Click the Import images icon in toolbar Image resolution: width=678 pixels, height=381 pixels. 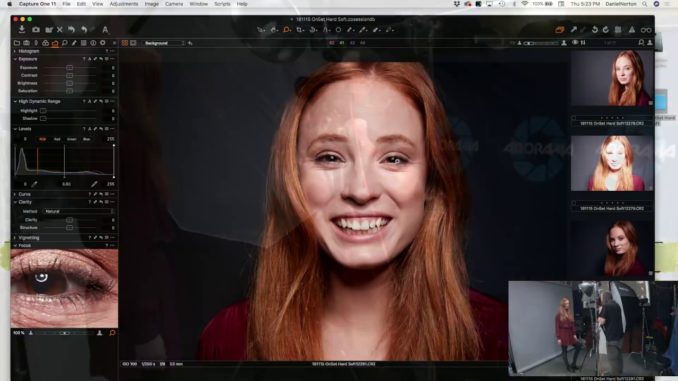[22, 29]
